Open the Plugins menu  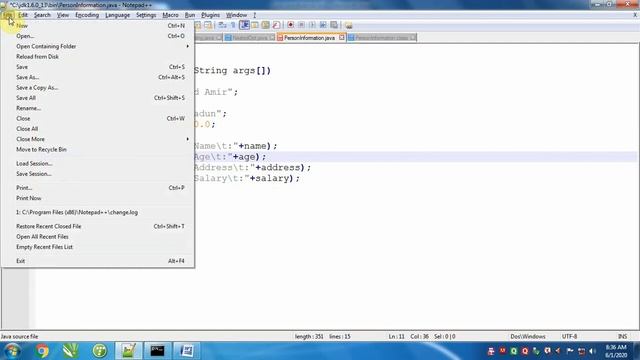pos(210,15)
